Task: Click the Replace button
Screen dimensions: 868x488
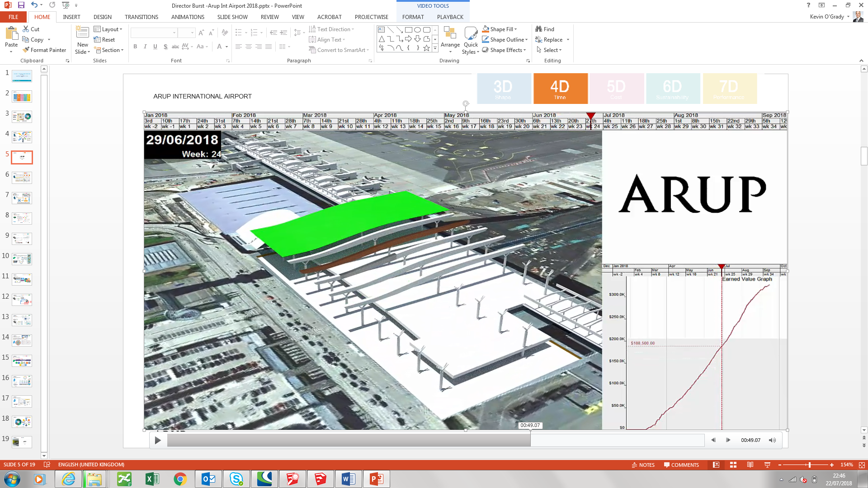Action: coord(552,40)
